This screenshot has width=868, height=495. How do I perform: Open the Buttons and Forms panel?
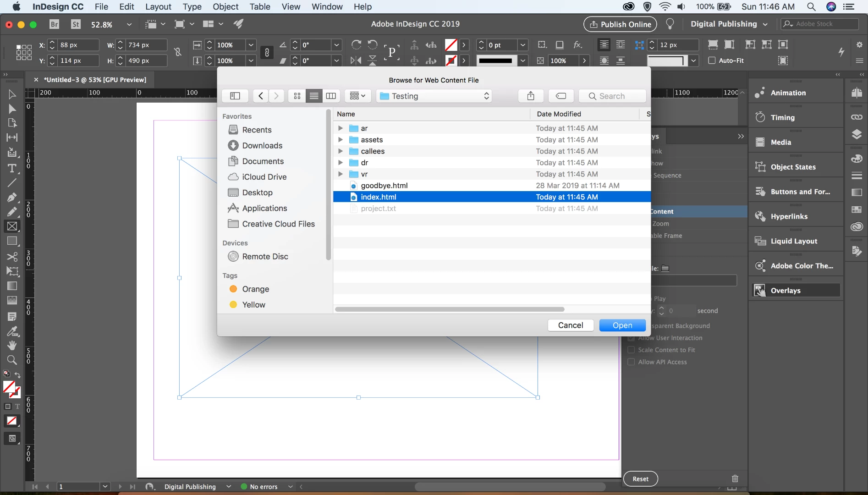796,192
